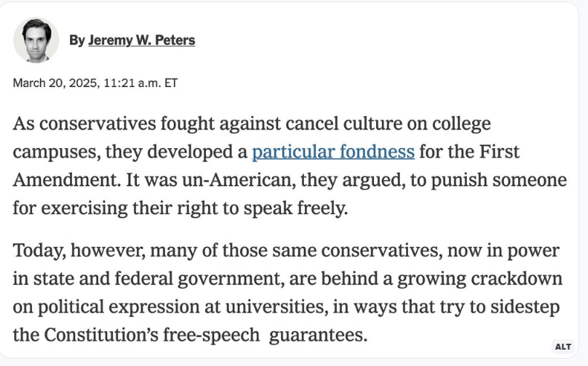Follow the 'particular fondness' hyperlink

[x=333, y=152]
